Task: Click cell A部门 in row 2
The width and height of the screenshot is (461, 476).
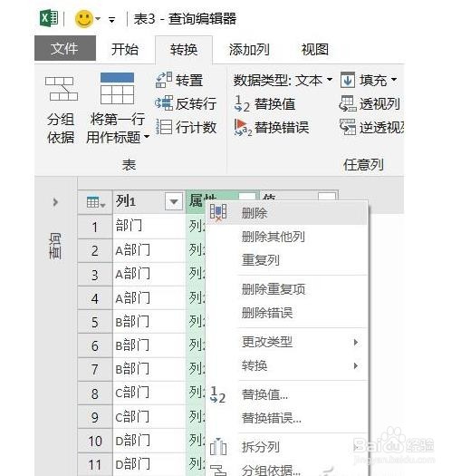Action: point(149,250)
